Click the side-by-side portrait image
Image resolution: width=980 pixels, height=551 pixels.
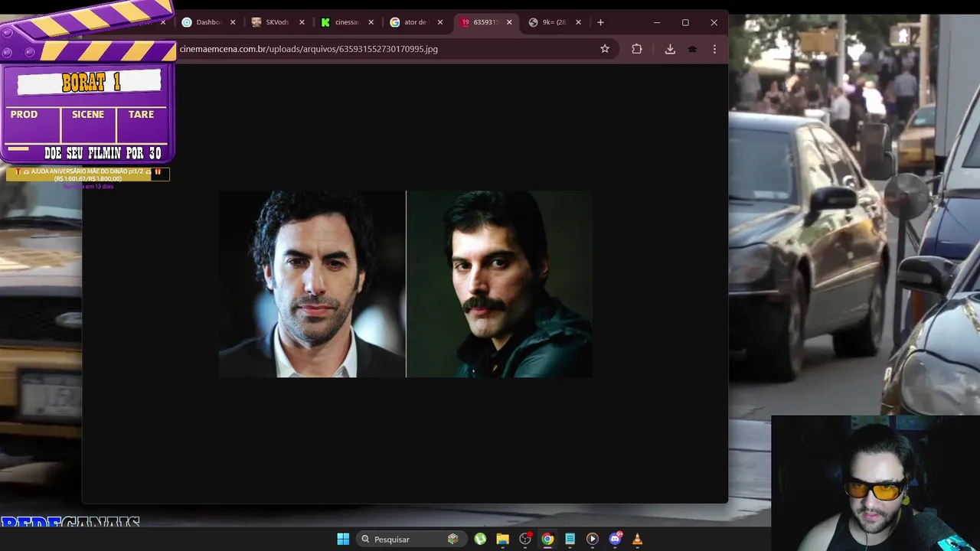click(406, 284)
